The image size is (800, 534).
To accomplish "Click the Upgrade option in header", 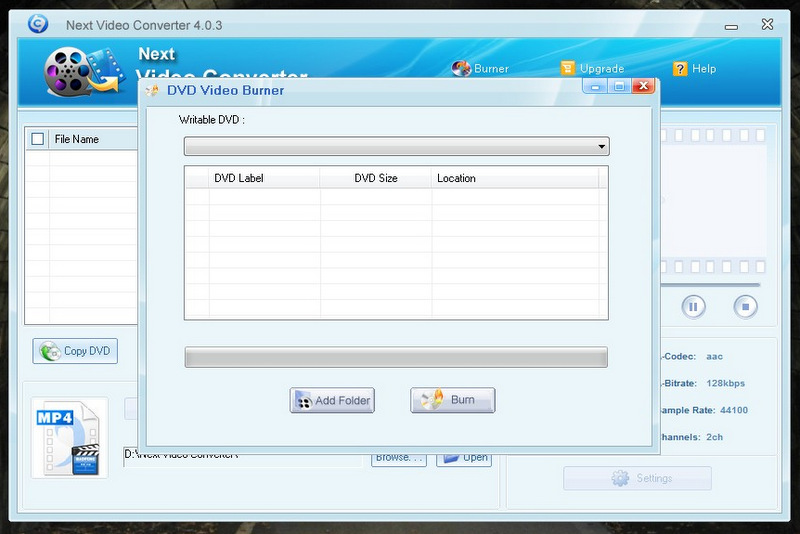I will (592, 68).
